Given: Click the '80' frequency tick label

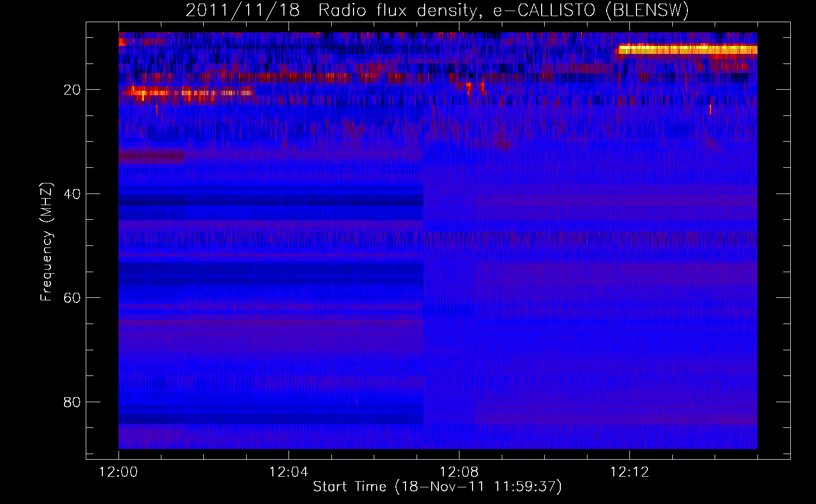Looking at the screenshot, I should click(x=73, y=402).
